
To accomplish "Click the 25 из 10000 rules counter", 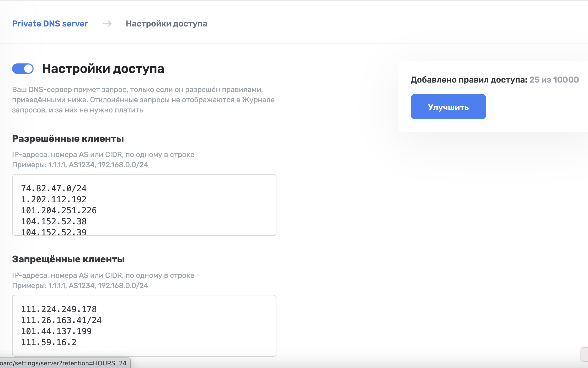I will (x=554, y=80).
